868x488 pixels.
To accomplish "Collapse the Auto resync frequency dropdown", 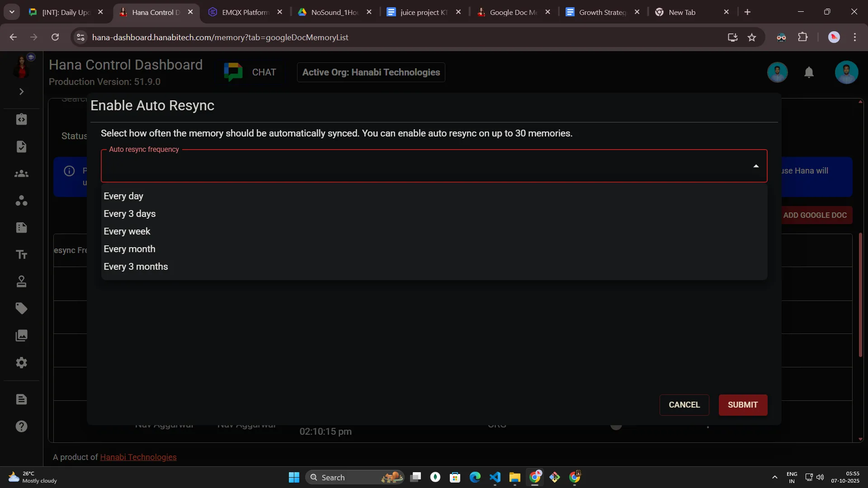I will click(x=755, y=166).
